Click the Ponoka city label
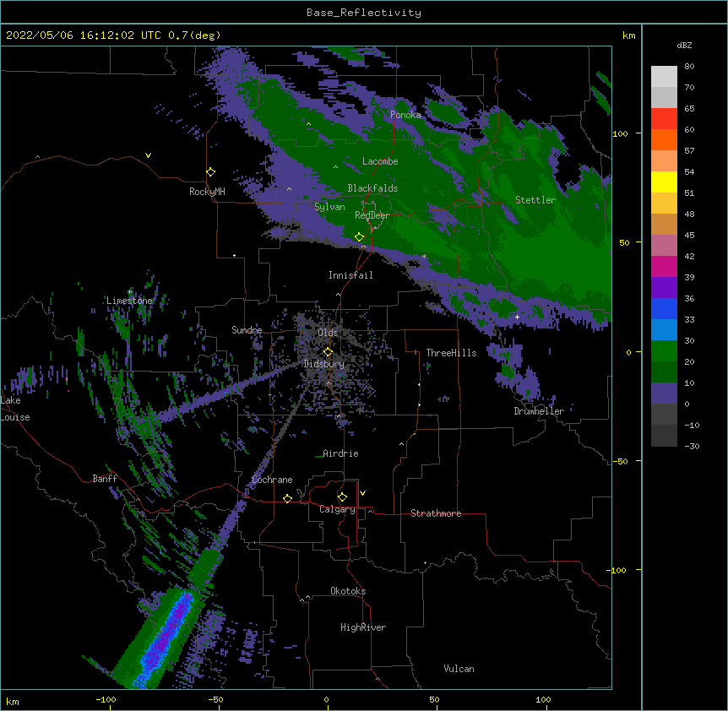This screenshot has width=728, height=711. coord(405,115)
